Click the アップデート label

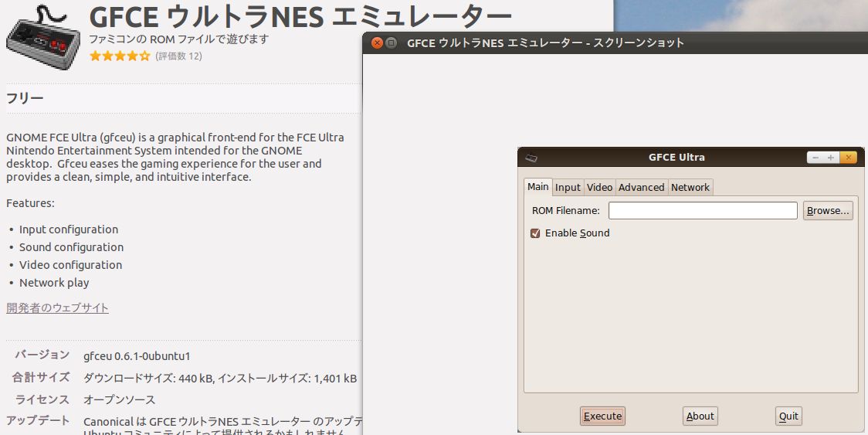38,420
